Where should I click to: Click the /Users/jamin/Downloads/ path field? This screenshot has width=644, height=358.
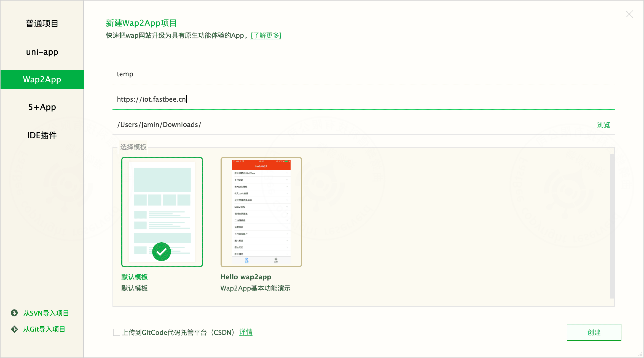pyautogui.click(x=353, y=125)
